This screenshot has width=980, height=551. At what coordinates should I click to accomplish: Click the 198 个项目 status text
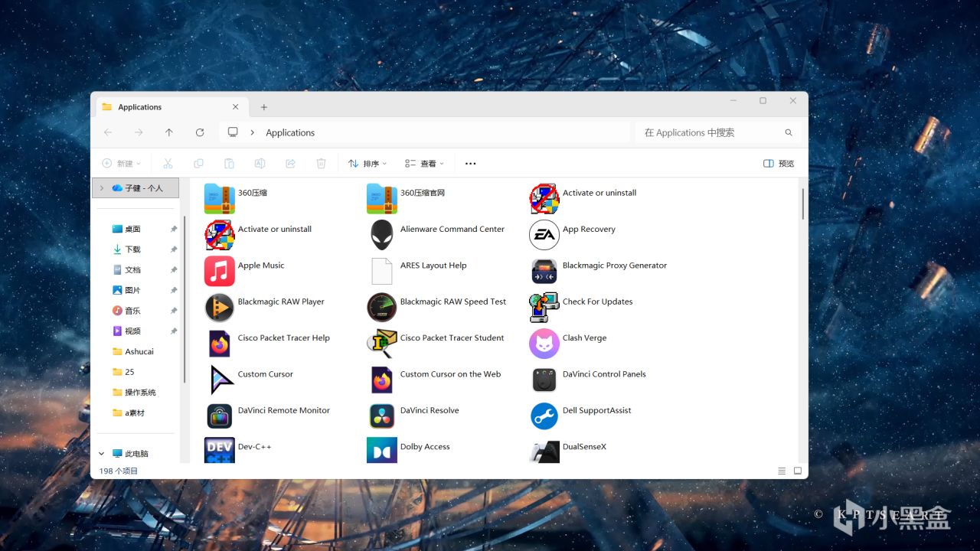119,471
